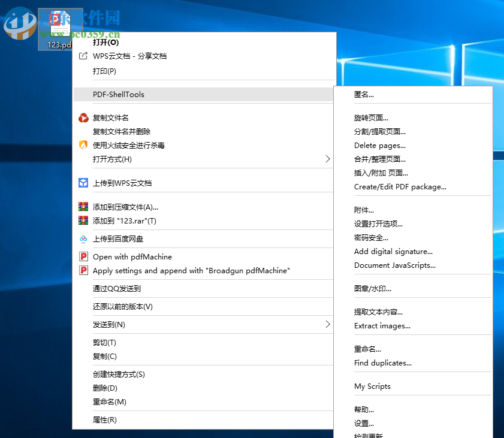Screen dimensions: 504x438
Task: Select the 123.pdf file icon on the desktop
Action: click(59, 25)
